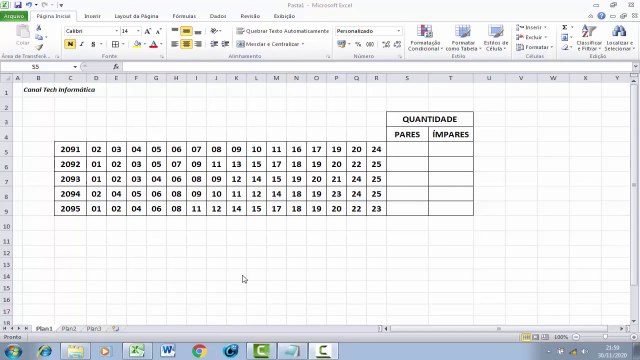Image resolution: width=640 pixels, height=360 pixels.
Task: Open Localizar e Selecionar menu
Action: [x=619, y=38]
